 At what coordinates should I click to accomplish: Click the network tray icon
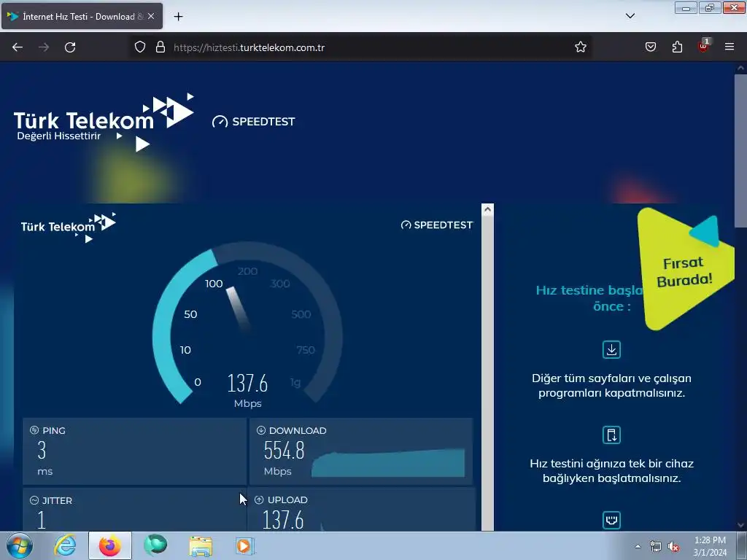[x=656, y=547]
